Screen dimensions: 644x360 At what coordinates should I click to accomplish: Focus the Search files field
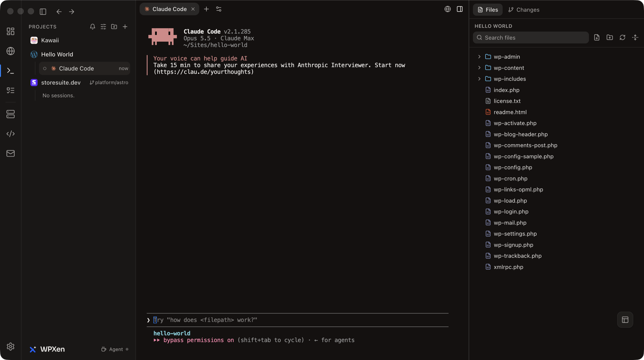click(x=531, y=38)
